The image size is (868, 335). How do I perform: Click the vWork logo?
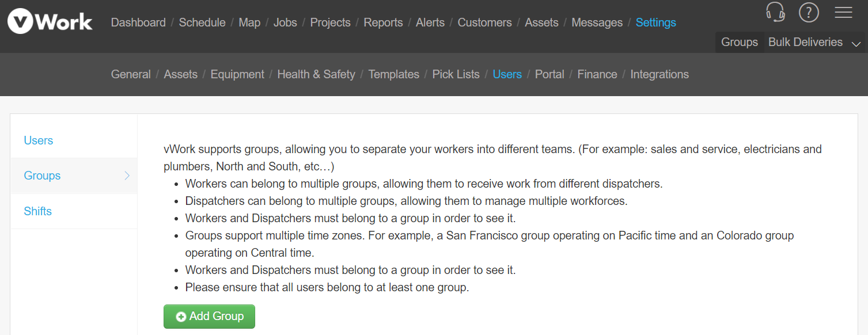[50, 22]
